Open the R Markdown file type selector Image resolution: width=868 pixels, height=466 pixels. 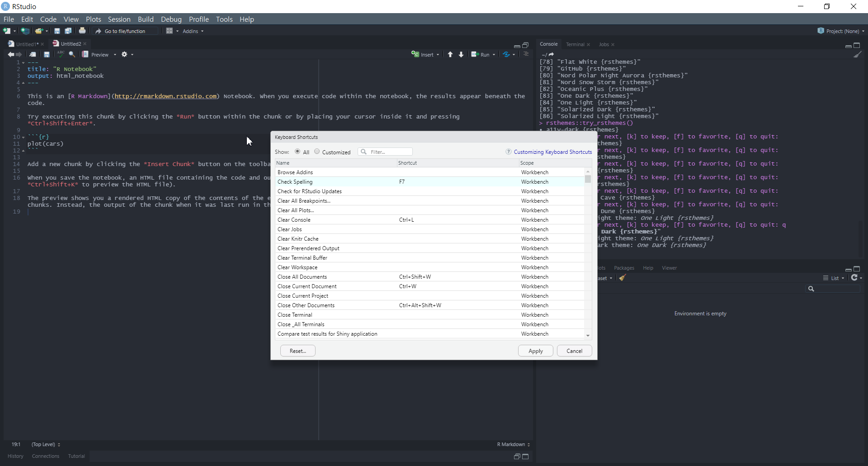pyautogui.click(x=514, y=444)
